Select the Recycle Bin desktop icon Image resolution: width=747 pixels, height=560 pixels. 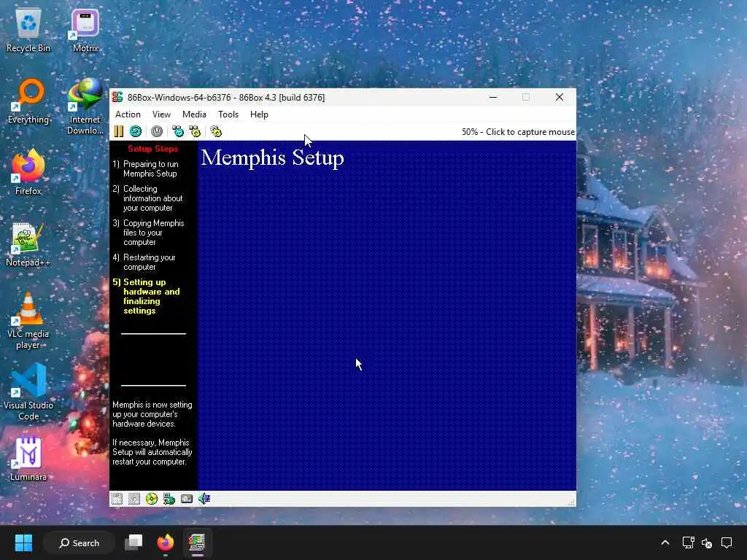coord(28,31)
